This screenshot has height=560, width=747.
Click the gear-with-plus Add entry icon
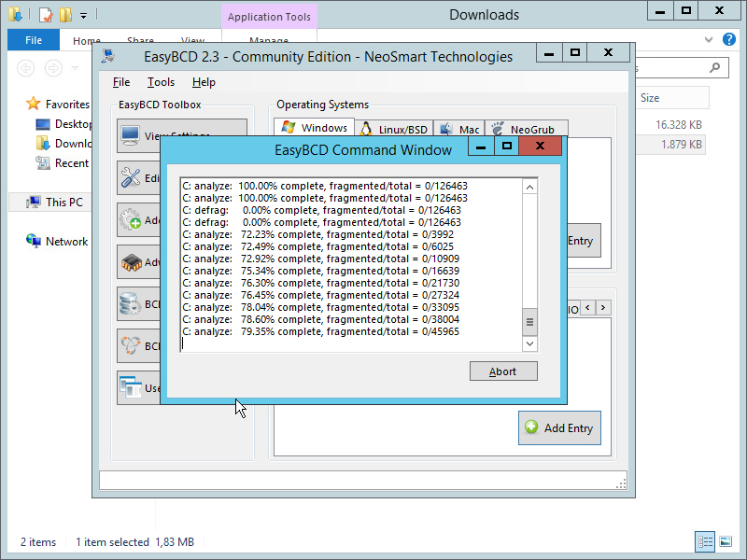[130, 219]
